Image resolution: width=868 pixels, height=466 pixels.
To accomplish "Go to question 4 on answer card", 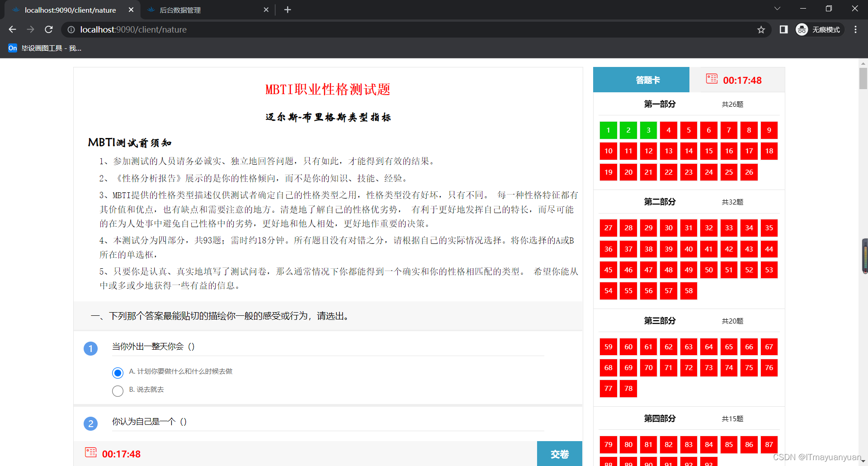I will click(x=669, y=130).
